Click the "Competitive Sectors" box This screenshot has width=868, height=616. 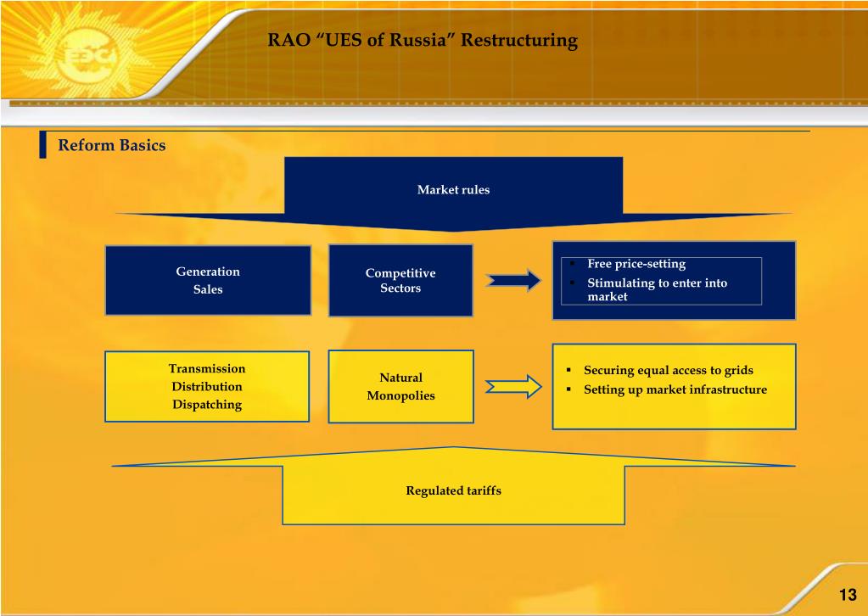tap(400, 281)
